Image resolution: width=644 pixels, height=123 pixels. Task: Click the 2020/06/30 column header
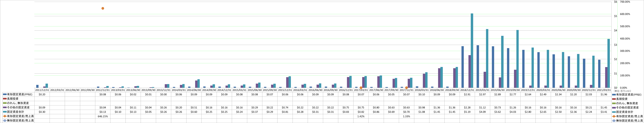point(558,90)
